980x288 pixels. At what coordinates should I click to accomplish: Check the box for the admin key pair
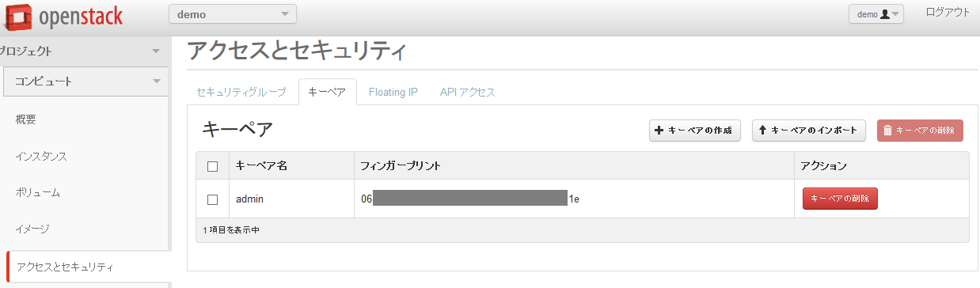click(212, 199)
